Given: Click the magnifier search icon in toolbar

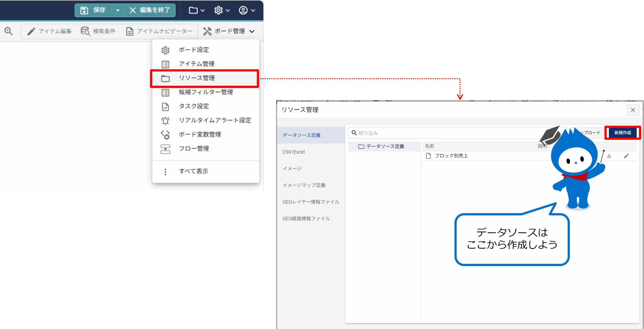Looking at the screenshot, I should click(x=9, y=31).
